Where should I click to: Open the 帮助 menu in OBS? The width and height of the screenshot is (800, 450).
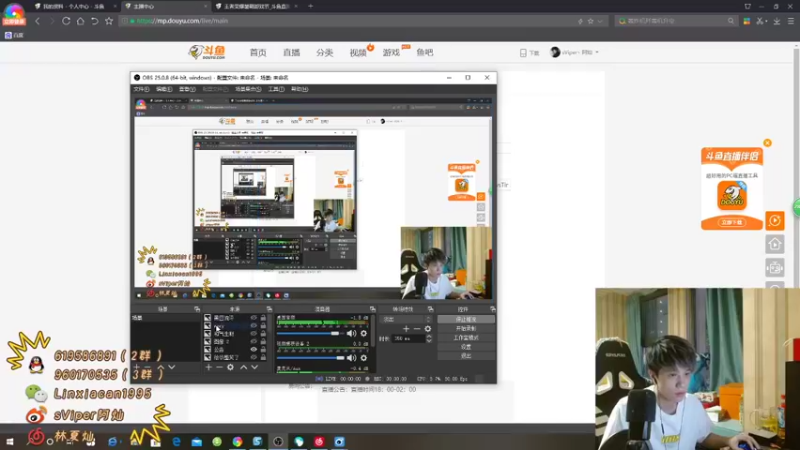point(299,89)
